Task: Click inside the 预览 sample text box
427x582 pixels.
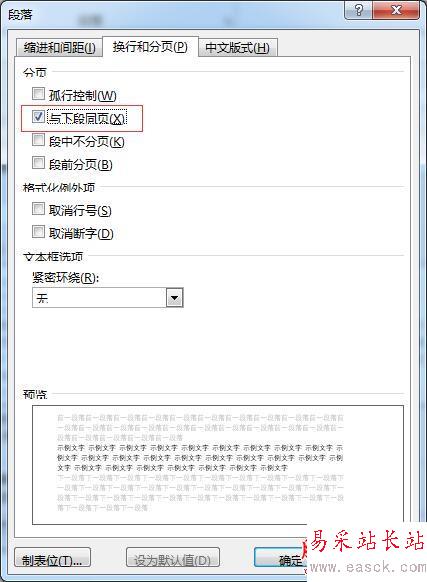Action: (218, 465)
